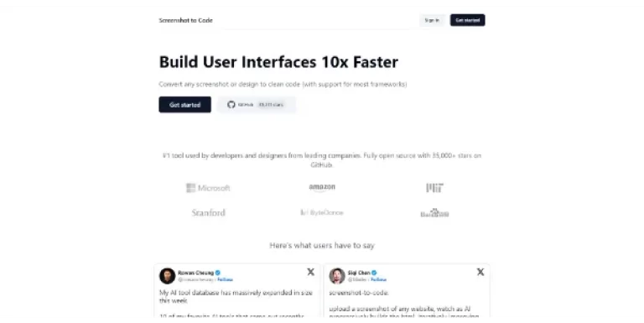Image resolution: width=644 pixels, height=323 pixels.
Task: Click the Microsoft logo
Action: tap(208, 188)
